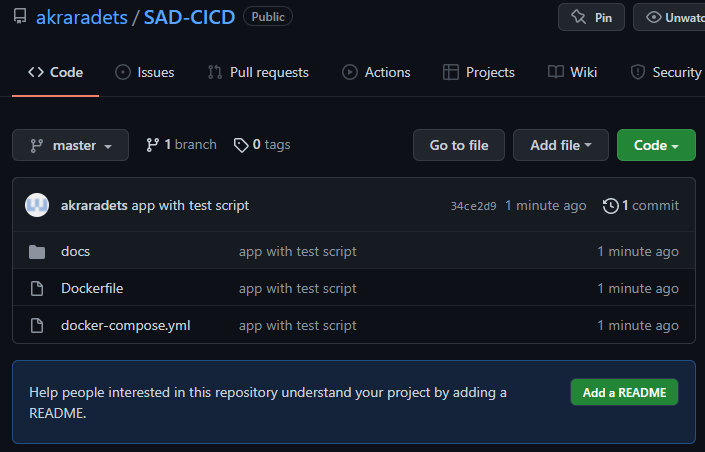Pin the repository with the Pin button
The width and height of the screenshot is (705, 452).
point(591,17)
